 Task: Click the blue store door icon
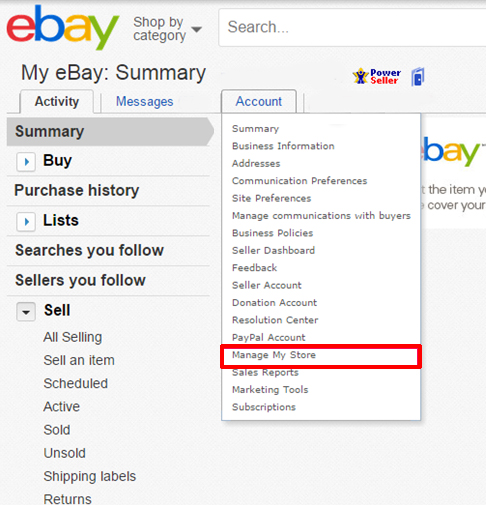[418, 77]
